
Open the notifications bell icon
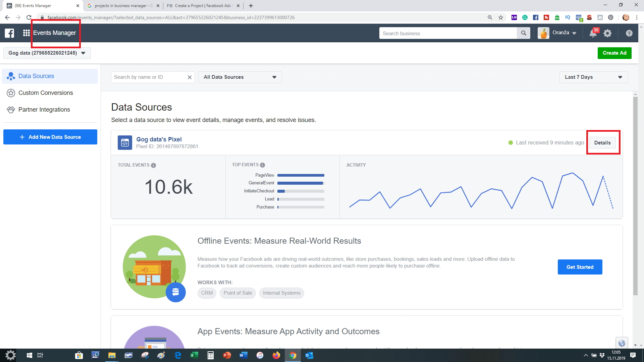[593, 33]
